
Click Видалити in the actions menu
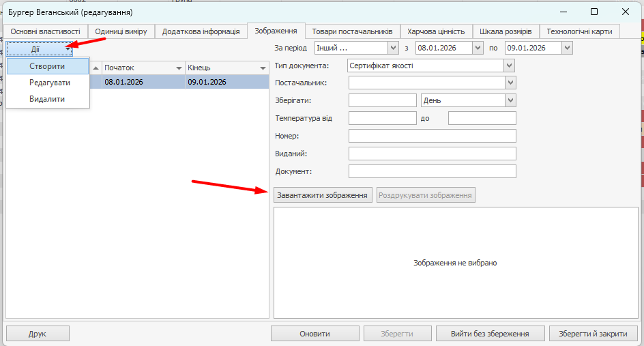pyautogui.click(x=47, y=99)
